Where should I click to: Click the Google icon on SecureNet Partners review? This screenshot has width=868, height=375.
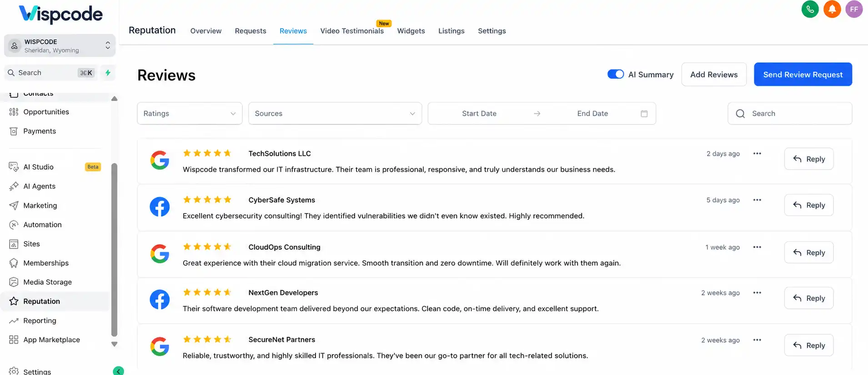click(160, 346)
